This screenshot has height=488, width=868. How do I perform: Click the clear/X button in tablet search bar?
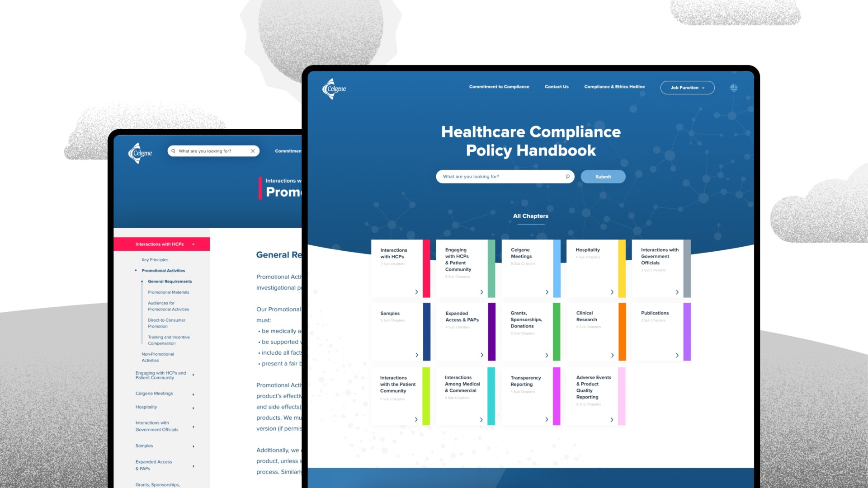click(x=253, y=151)
